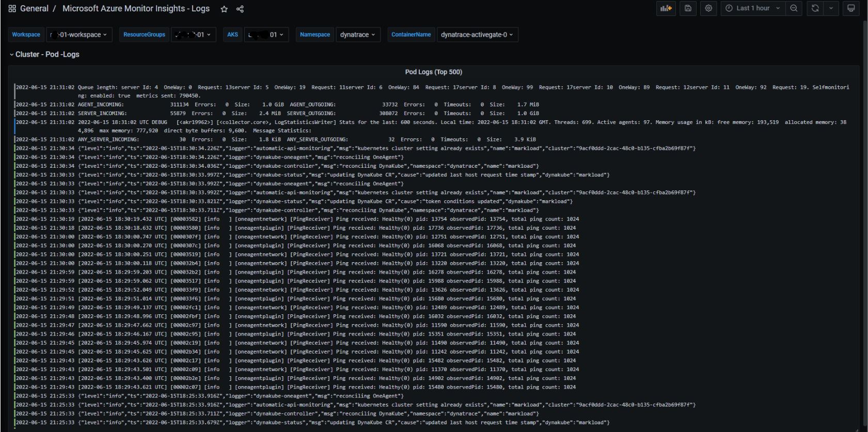Open the dashboards grid icon
Image resolution: width=868 pixels, height=432 pixels.
[12, 9]
